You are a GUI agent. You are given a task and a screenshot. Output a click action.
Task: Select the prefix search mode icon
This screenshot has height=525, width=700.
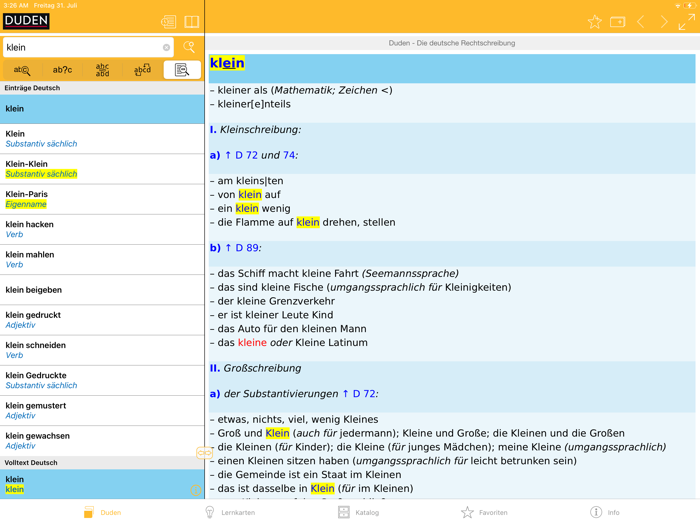tap(22, 70)
